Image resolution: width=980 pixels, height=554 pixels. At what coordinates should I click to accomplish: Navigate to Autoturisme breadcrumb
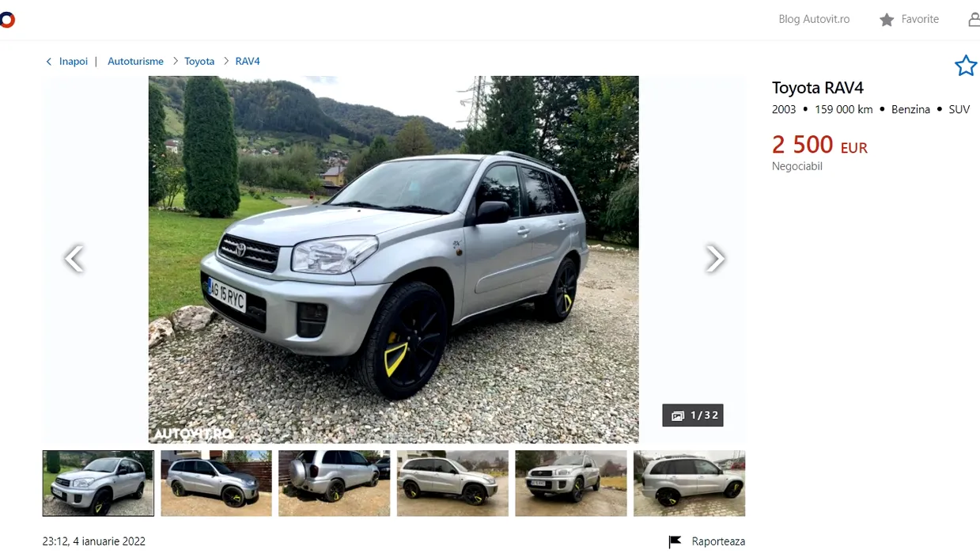[x=135, y=61]
